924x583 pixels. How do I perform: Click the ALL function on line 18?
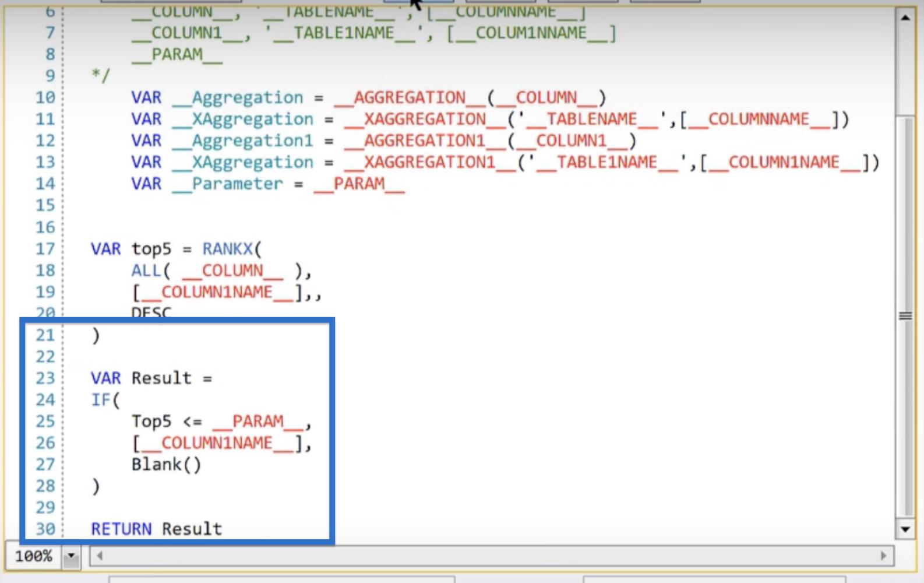pyautogui.click(x=146, y=271)
